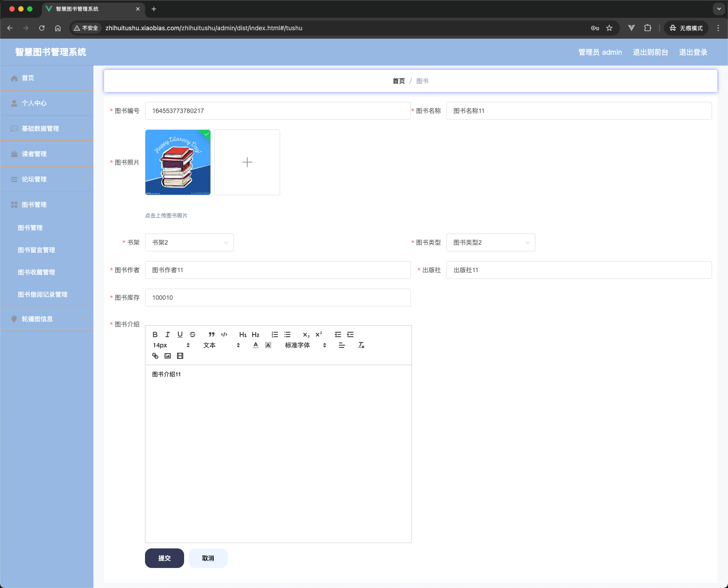The width and height of the screenshot is (728, 588).
Task: Go to 首页 in the sidebar
Action: [47, 78]
